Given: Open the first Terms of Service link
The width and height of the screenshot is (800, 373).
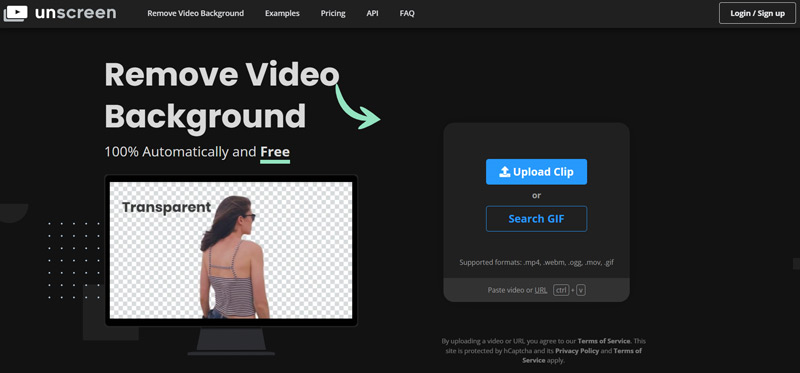Looking at the screenshot, I should pos(604,341).
